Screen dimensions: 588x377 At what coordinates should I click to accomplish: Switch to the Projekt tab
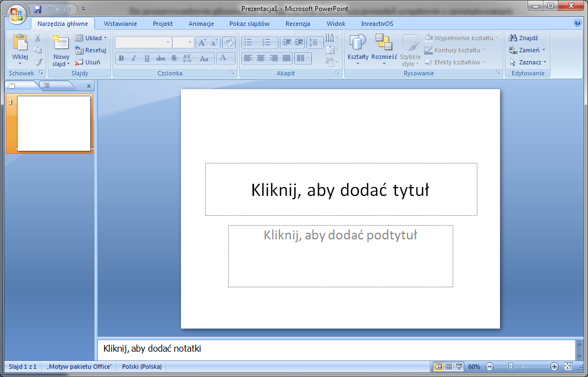[163, 24]
